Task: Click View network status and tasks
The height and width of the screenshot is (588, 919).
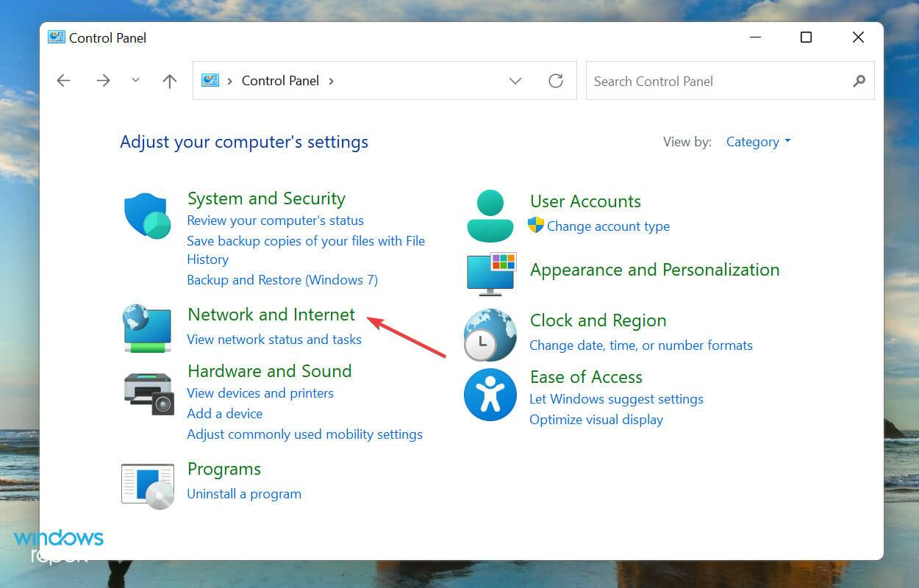Action: [x=274, y=339]
